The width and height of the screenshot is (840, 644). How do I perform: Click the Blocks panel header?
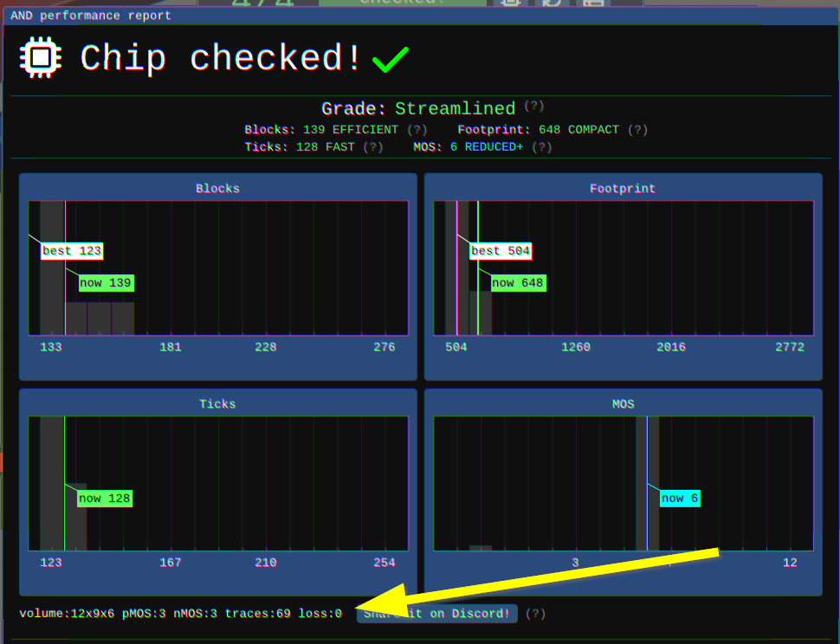pos(216,188)
